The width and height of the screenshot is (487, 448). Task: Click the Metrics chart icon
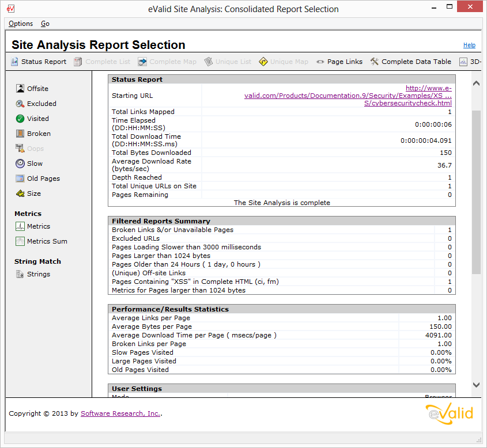pyautogui.click(x=20, y=226)
